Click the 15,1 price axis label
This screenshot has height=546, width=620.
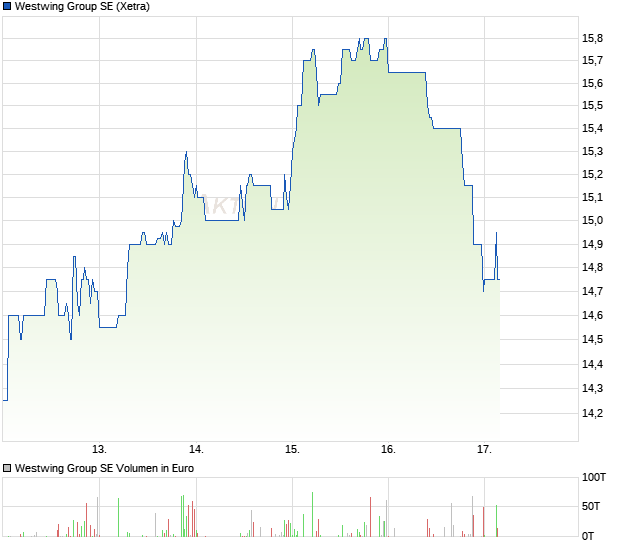click(592, 197)
